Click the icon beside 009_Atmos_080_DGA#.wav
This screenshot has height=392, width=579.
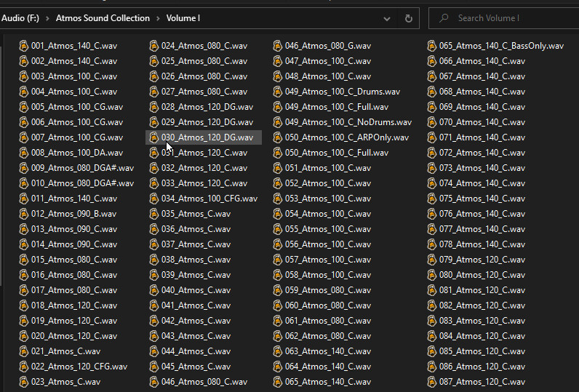click(23, 168)
